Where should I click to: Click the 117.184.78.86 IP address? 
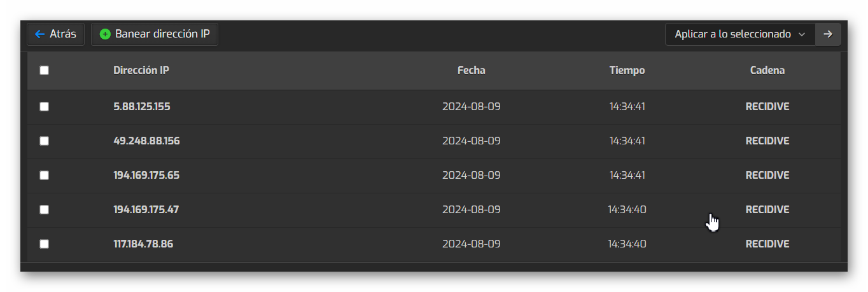143,244
